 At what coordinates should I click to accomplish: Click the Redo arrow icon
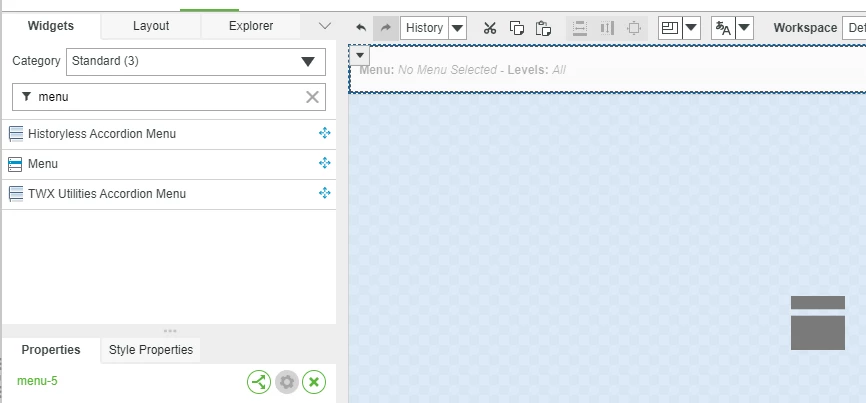[386, 28]
